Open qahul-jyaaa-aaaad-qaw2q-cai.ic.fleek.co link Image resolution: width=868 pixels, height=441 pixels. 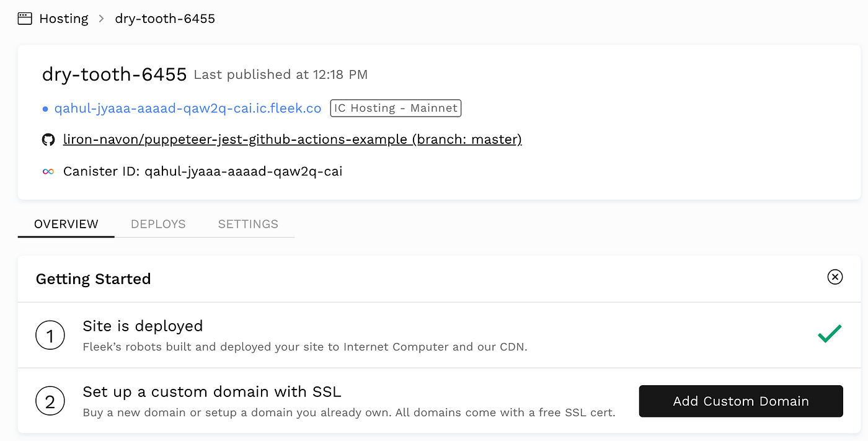188,109
